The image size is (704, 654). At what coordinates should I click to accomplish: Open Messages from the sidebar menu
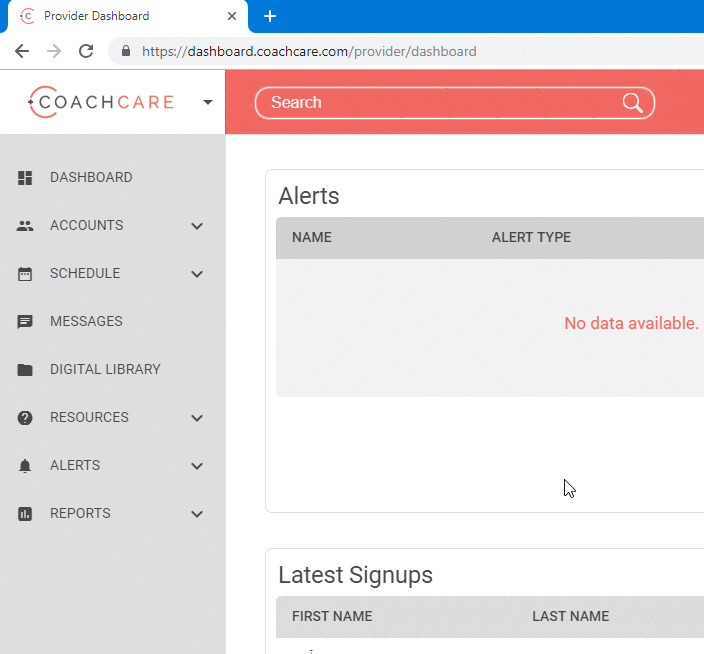coord(86,322)
